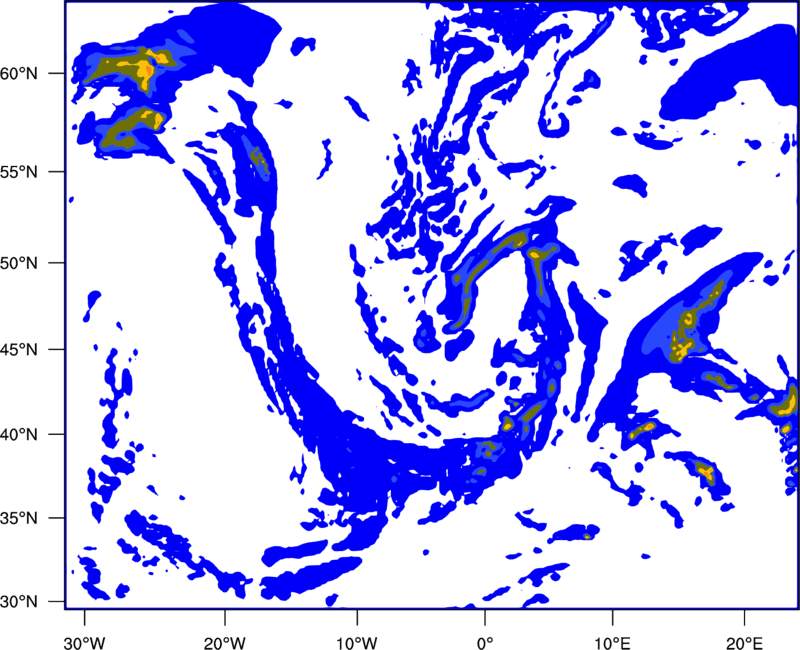Click the 40°N latitude label

tap(19, 435)
